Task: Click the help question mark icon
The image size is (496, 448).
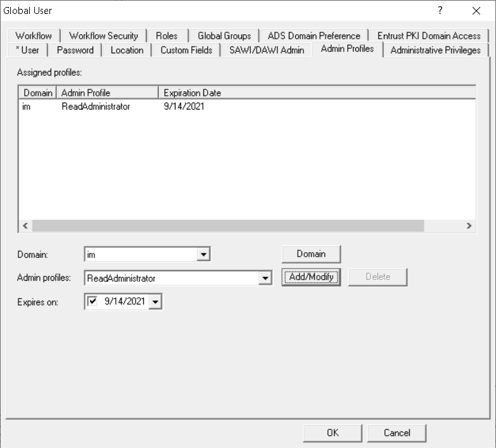Action: point(440,11)
